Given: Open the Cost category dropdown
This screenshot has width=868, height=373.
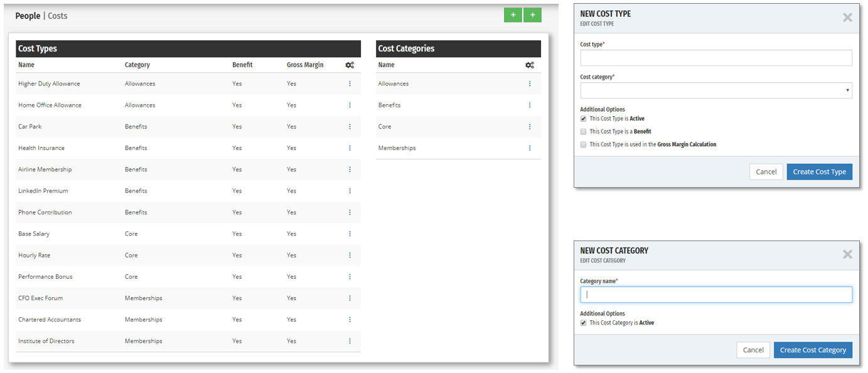Looking at the screenshot, I should 716,90.
